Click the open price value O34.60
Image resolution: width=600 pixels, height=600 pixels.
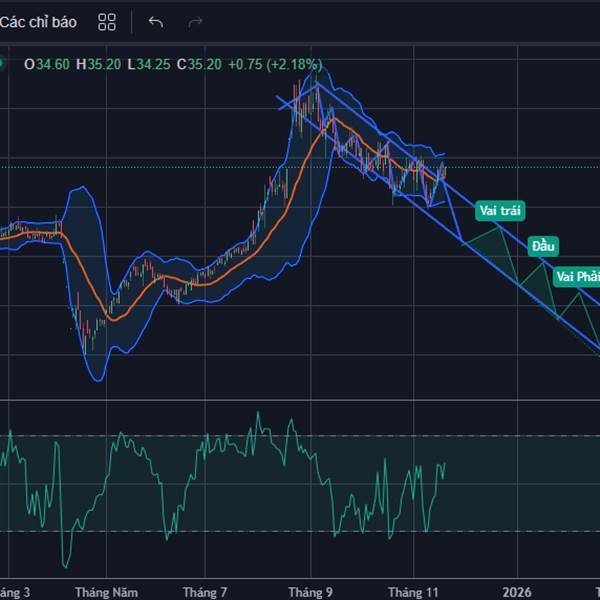pos(46,64)
